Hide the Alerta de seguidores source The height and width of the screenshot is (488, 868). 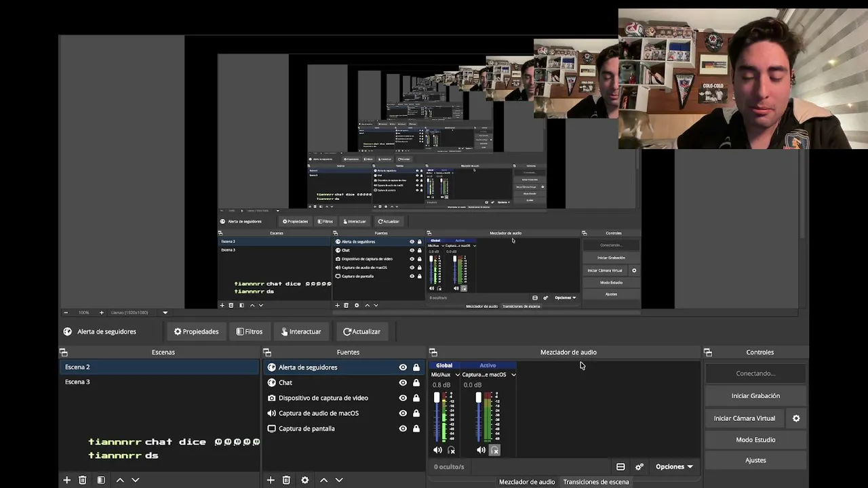point(403,367)
